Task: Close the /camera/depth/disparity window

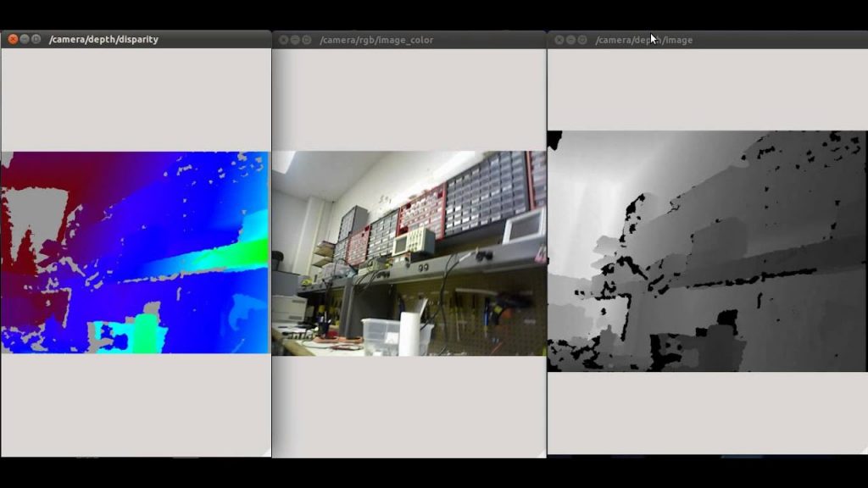Action: pyautogui.click(x=13, y=39)
